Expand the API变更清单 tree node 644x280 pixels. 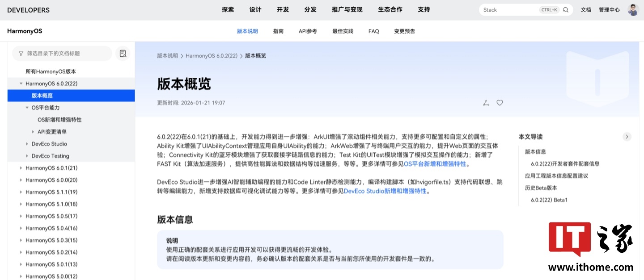(33, 132)
